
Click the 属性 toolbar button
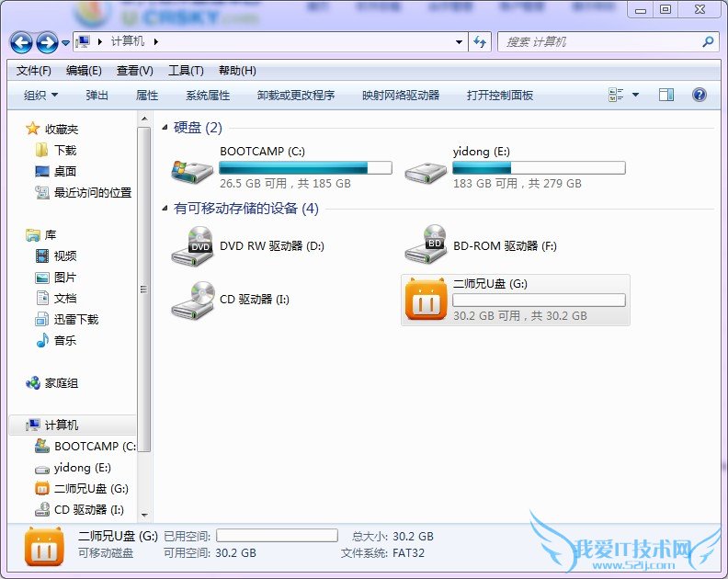pos(147,96)
